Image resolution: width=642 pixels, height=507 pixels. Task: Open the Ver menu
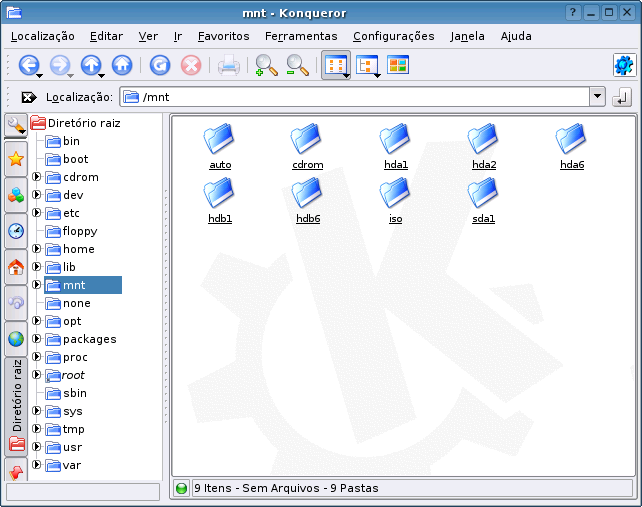pyautogui.click(x=148, y=36)
